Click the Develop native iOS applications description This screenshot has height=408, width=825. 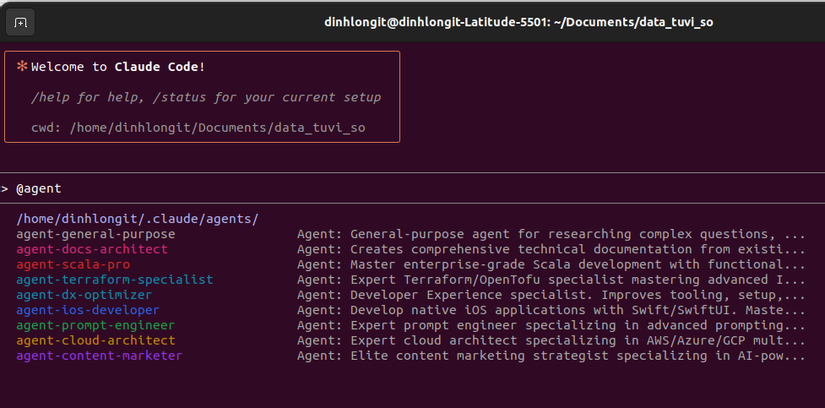click(x=551, y=310)
